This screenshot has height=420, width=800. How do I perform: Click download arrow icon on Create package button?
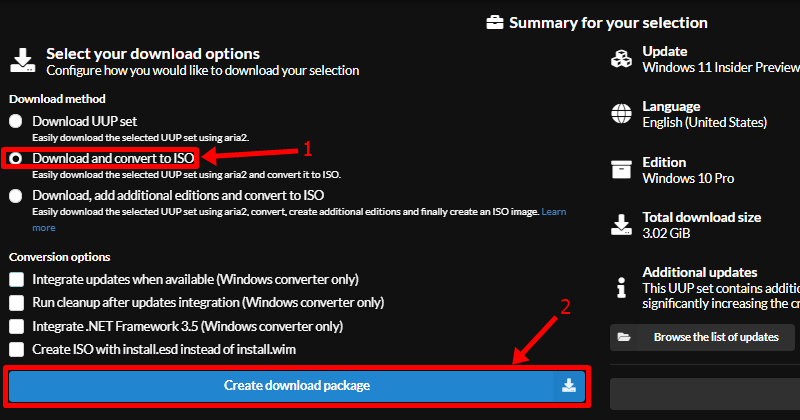567,385
